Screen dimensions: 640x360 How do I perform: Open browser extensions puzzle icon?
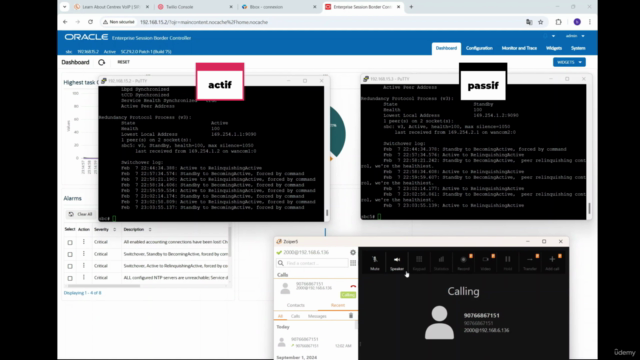[558, 22]
